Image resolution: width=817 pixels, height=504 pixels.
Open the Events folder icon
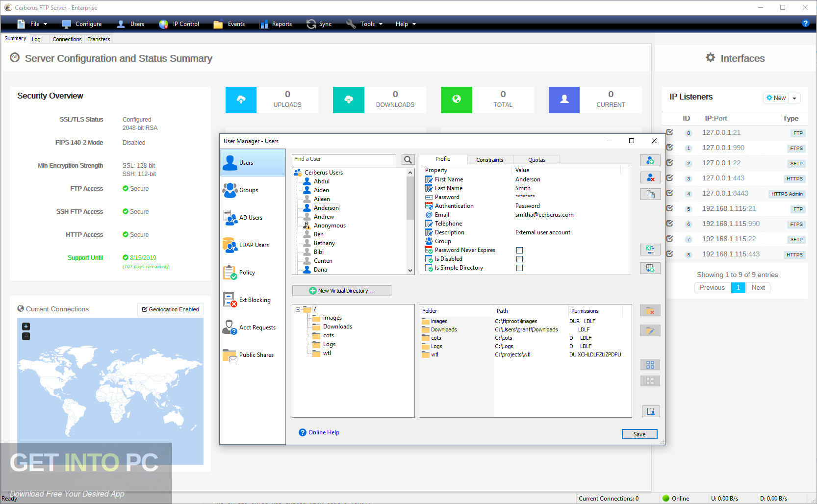tap(218, 24)
